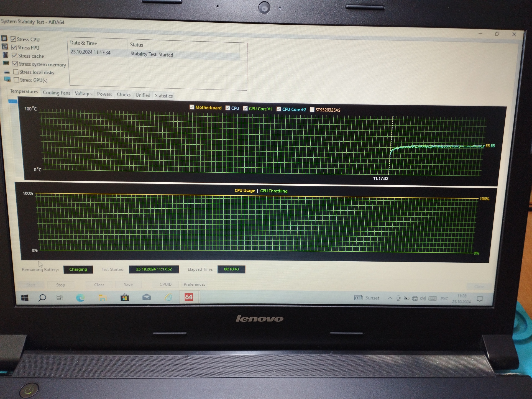The height and width of the screenshot is (399, 532).
Task: Click the Save button
Action: pos(128,285)
